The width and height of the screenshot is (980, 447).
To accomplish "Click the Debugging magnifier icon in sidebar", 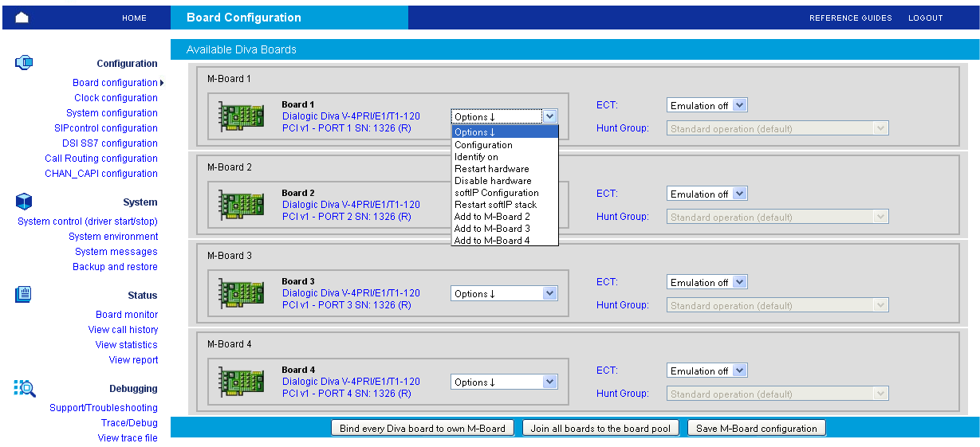I will coord(25,388).
